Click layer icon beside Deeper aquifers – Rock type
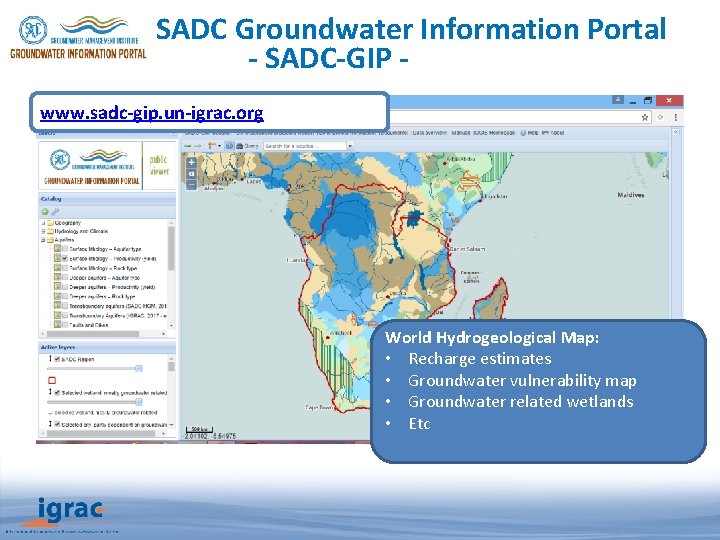720x540 pixels. [57, 296]
